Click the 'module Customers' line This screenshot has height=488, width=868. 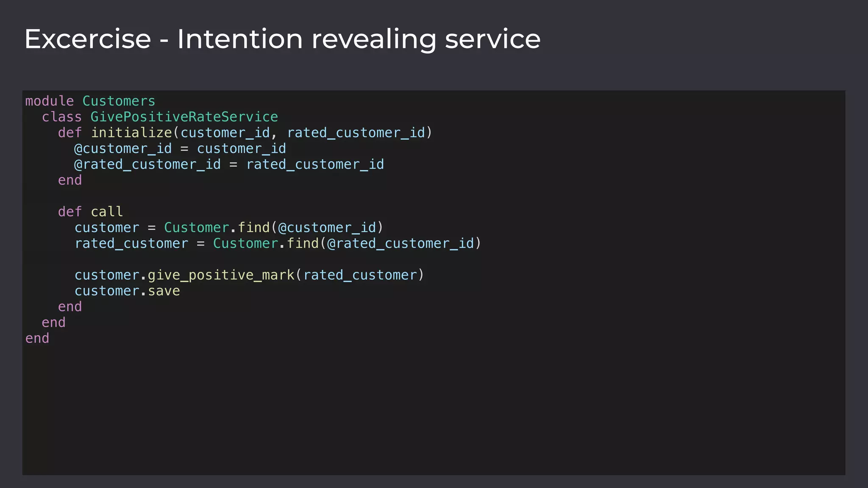coord(90,101)
